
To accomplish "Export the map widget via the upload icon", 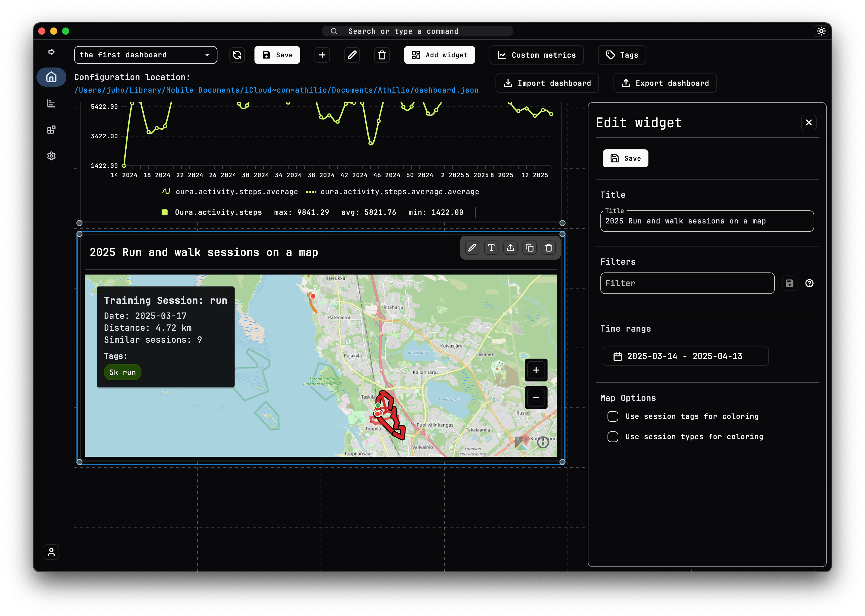I will coord(510,248).
